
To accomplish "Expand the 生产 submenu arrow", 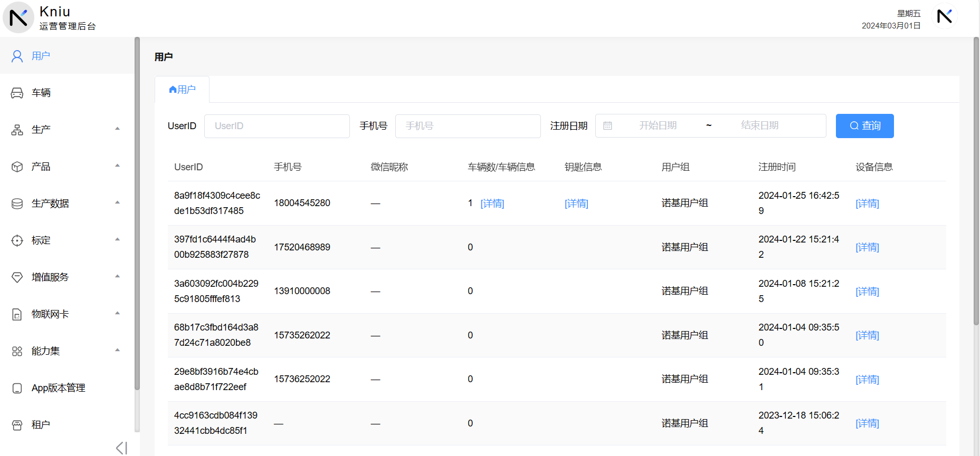I will coord(118,129).
